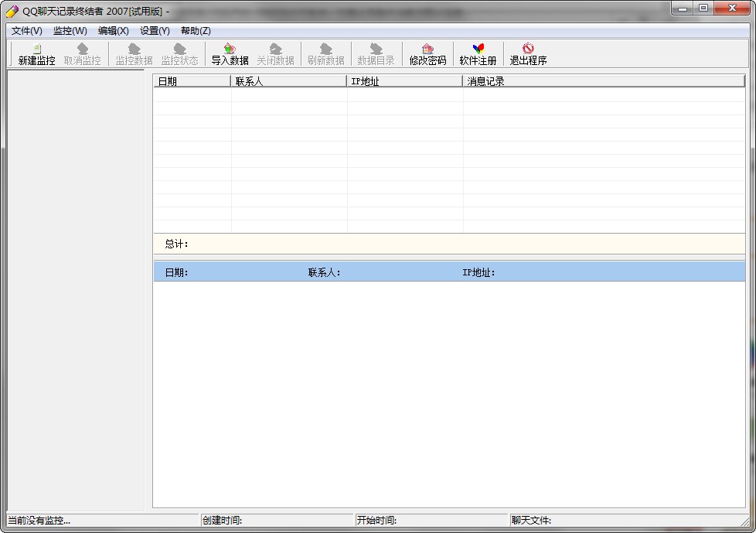Click the 监控状态 (Monitor Status) icon
Image resolution: width=756 pixels, height=533 pixels.
pos(179,53)
